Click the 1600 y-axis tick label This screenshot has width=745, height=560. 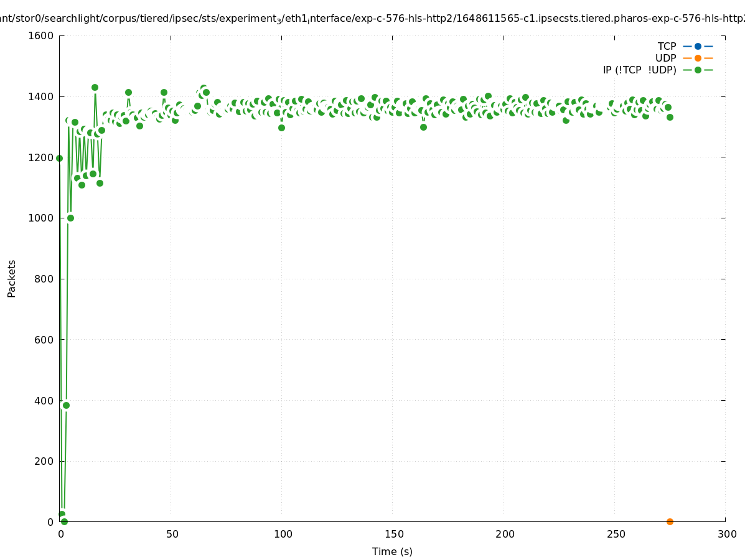[x=41, y=35]
